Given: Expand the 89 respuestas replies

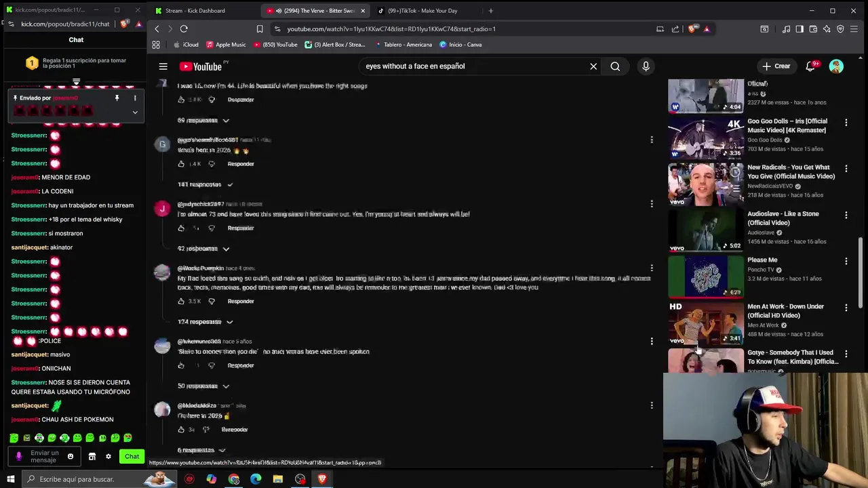Looking at the screenshot, I should click(x=203, y=121).
